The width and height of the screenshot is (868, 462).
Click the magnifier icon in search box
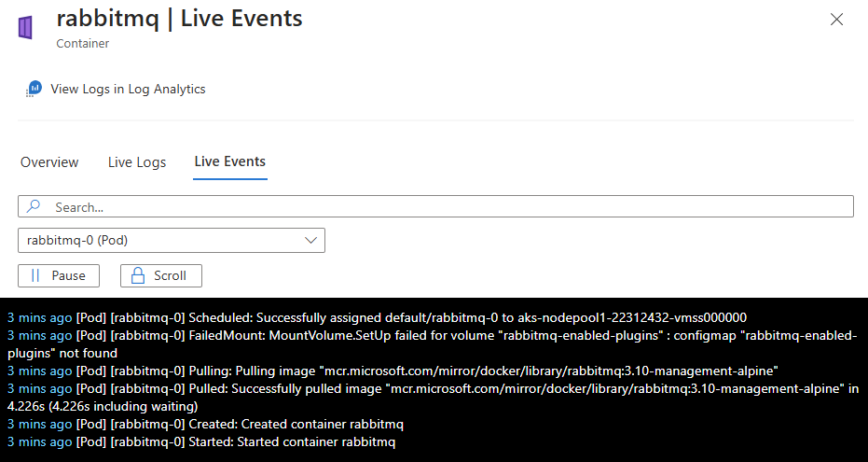[x=34, y=206]
